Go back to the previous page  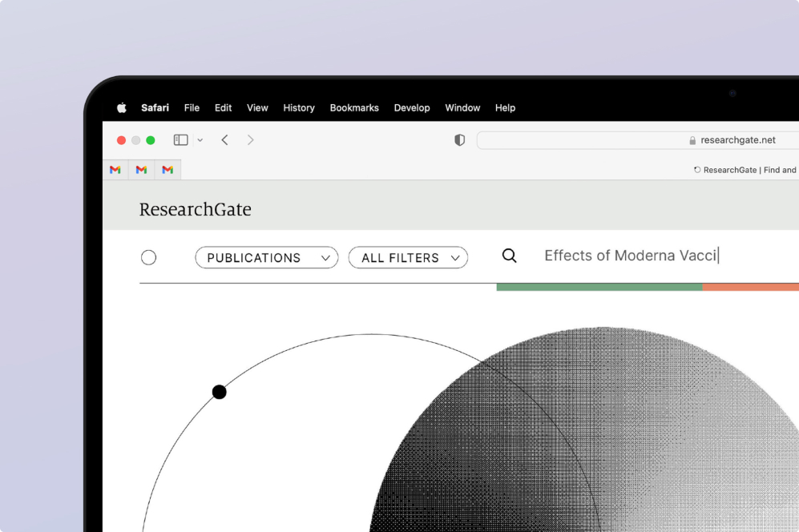point(224,139)
